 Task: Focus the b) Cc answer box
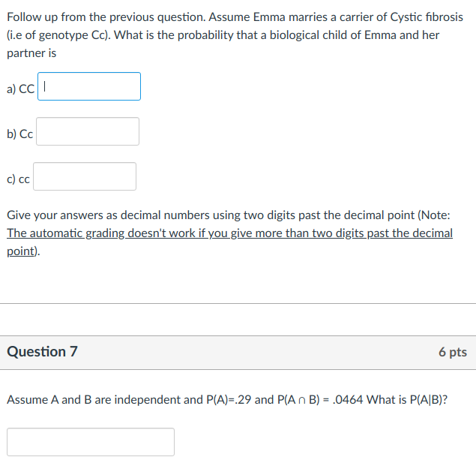(88, 131)
